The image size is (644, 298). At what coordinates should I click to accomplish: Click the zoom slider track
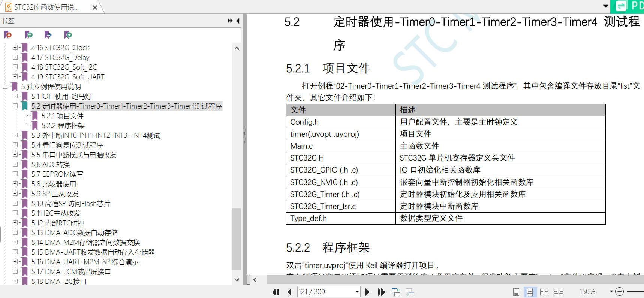(x=635, y=291)
